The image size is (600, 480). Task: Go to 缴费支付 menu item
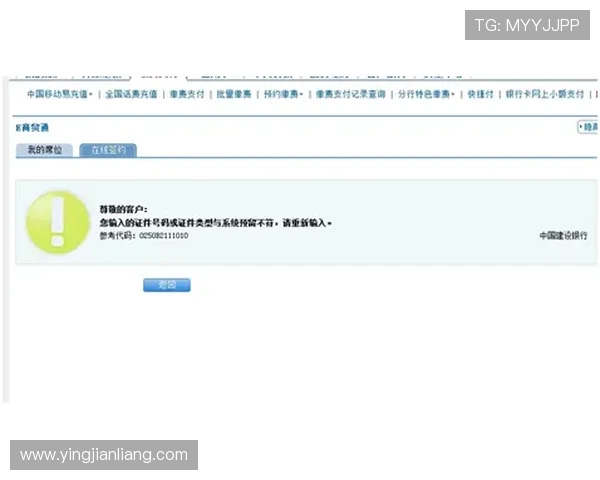click(187, 94)
